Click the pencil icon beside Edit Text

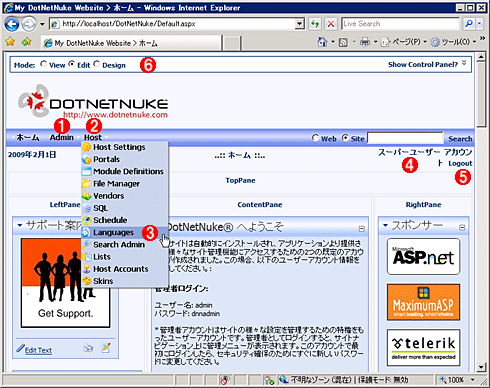20,349
